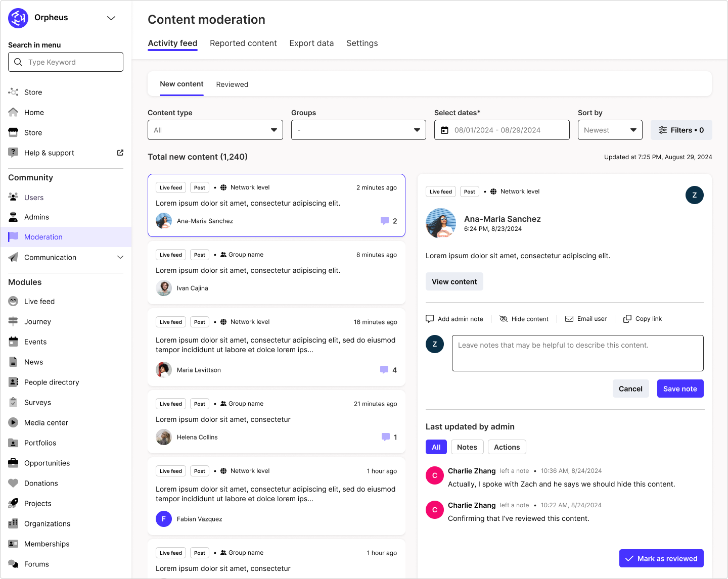The width and height of the screenshot is (728, 579).
Task: Click the Journey signpost icon
Action: 13,321
